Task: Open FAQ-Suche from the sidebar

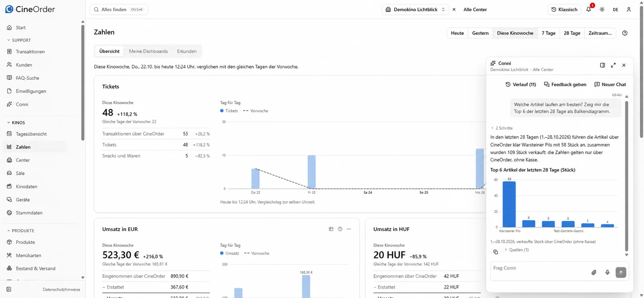Action: pos(27,78)
